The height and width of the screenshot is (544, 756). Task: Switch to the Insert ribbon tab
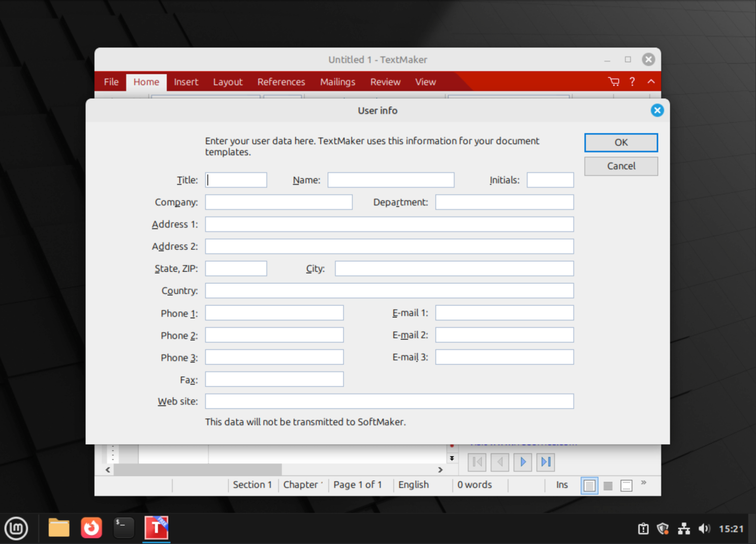(186, 82)
